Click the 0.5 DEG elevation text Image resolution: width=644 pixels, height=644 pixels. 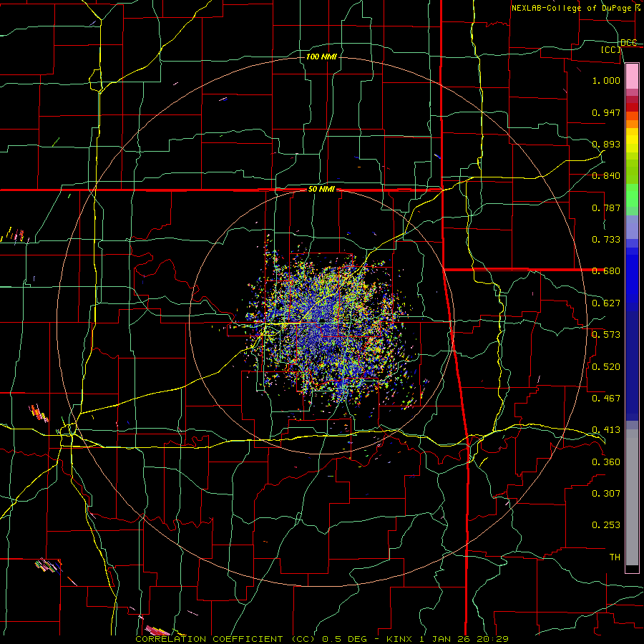(345, 639)
